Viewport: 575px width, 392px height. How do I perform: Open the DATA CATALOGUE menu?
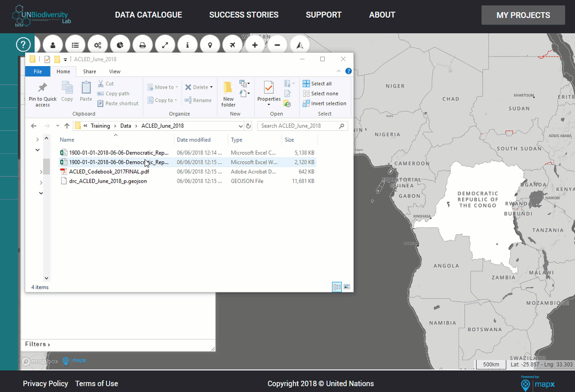pos(148,15)
